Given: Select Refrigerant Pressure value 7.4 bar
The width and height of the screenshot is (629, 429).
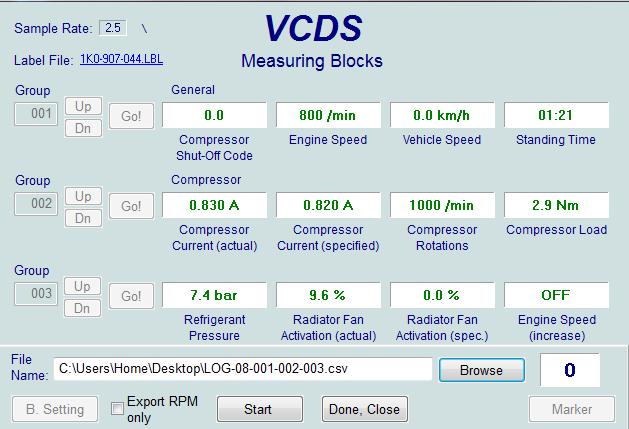Looking at the screenshot, I should coord(214,295).
